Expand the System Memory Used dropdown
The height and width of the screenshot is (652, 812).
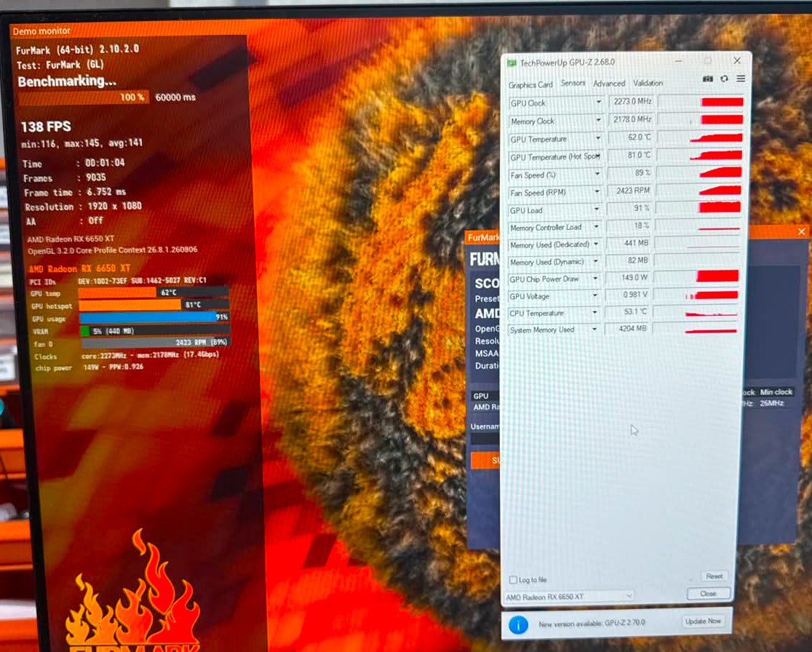594,329
